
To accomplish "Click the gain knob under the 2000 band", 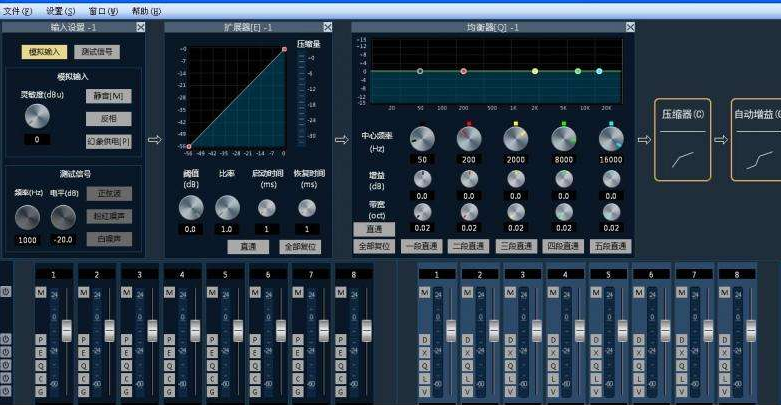I will click(x=516, y=179).
